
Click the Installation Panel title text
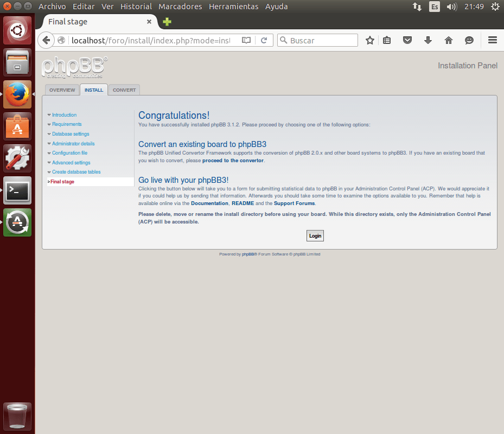point(467,66)
